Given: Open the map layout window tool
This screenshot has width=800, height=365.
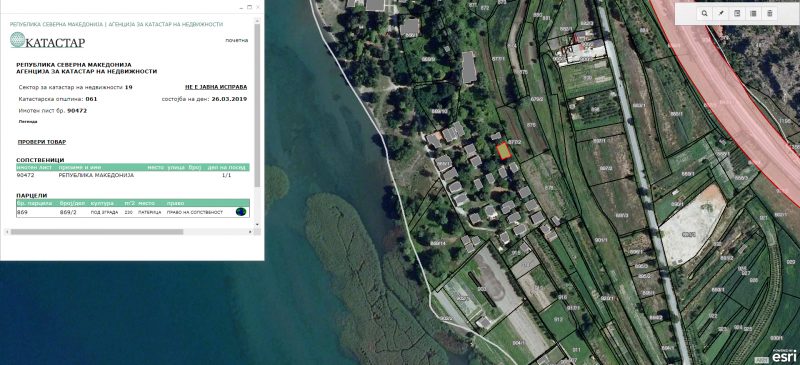Looking at the screenshot, I should click(737, 14).
